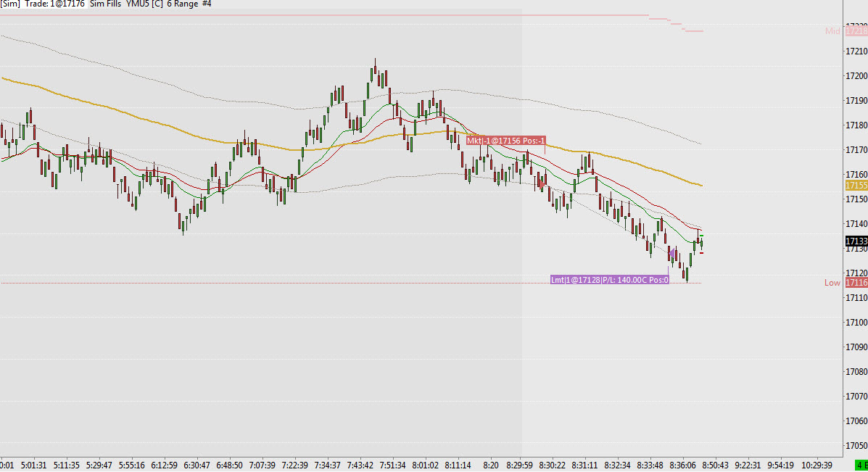The width and height of the screenshot is (868, 472).
Task: Click the 17110 price scale label
Action: pos(856,298)
